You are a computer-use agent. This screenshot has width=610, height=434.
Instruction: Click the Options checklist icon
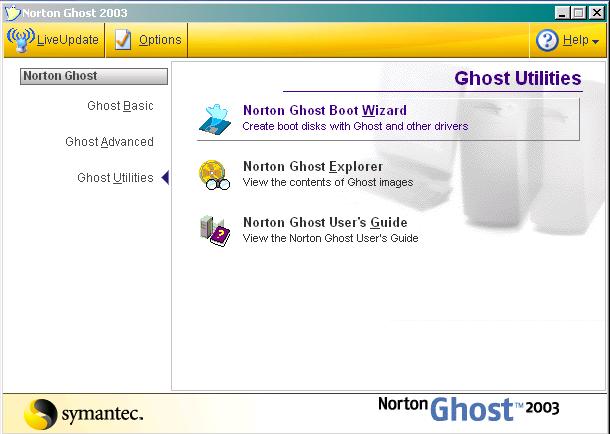pos(123,40)
